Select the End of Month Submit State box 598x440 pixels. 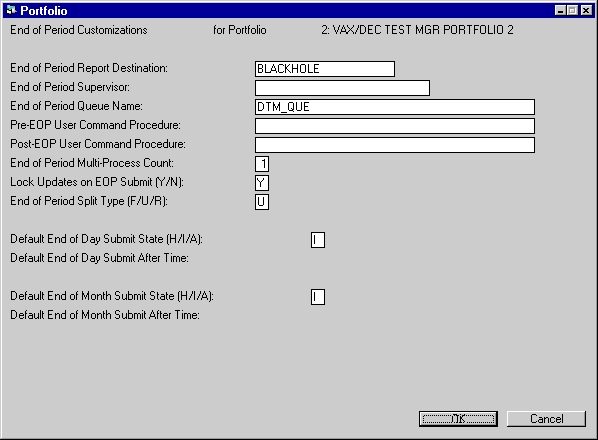[x=318, y=297]
